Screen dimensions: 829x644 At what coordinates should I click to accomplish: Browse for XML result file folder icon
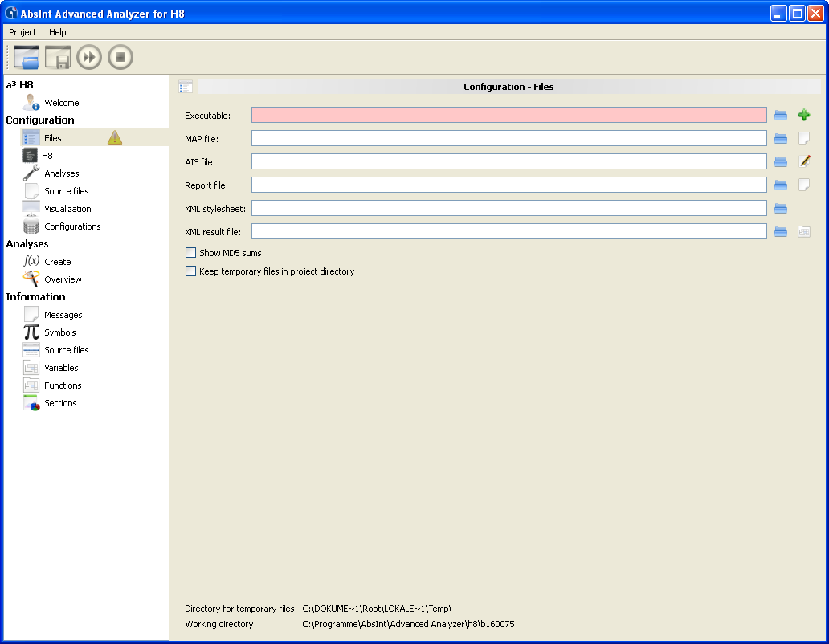click(x=781, y=231)
